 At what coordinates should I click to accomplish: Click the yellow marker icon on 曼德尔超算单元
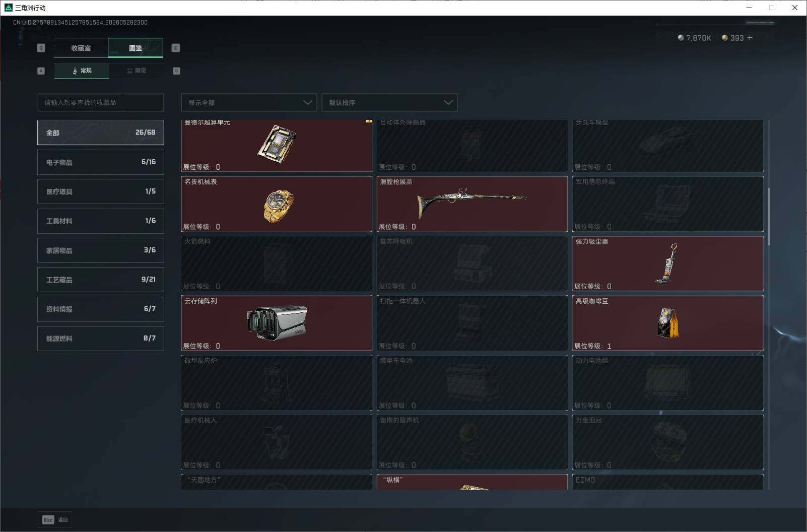(369, 121)
